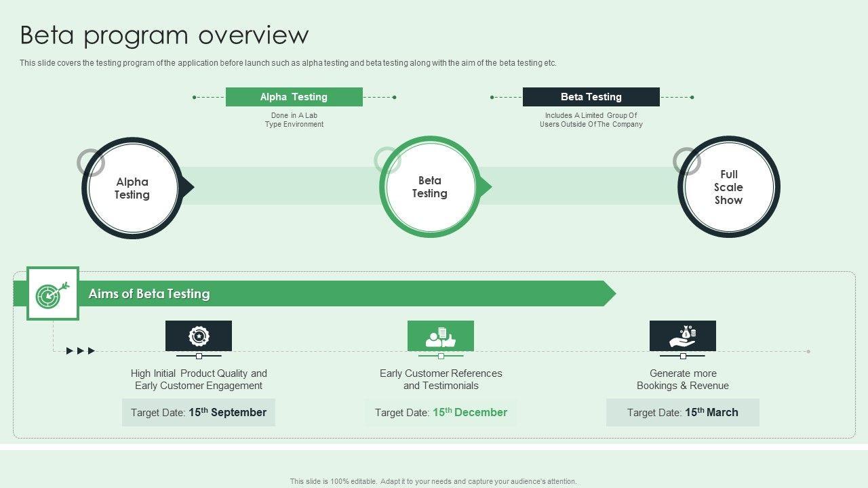Click the target and arrow aims icon
The height and width of the screenshot is (488, 868).
(53, 293)
